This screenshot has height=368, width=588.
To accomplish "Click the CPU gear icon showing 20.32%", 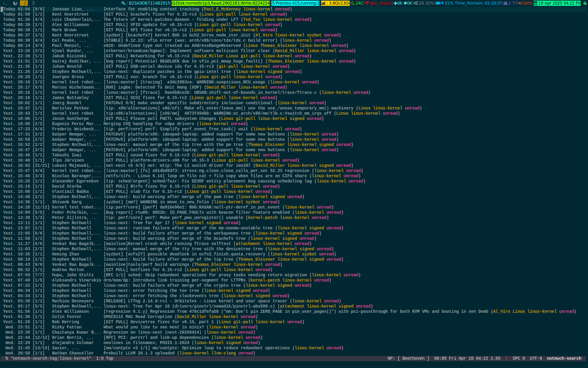I will coord(416,3).
